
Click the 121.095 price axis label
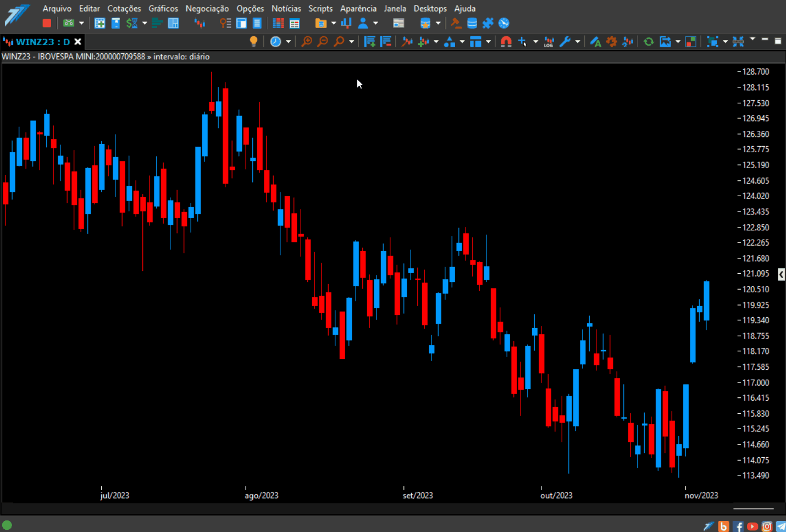tap(756, 274)
